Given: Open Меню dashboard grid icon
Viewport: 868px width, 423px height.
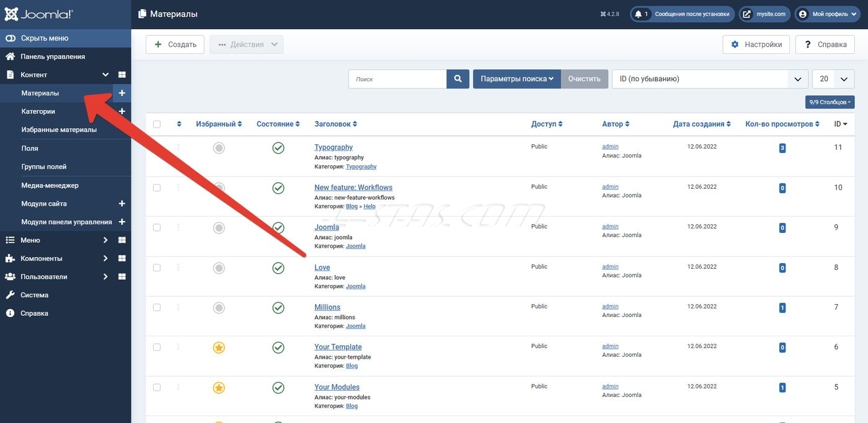Looking at the screenshot, I should (x=122, y=240).
